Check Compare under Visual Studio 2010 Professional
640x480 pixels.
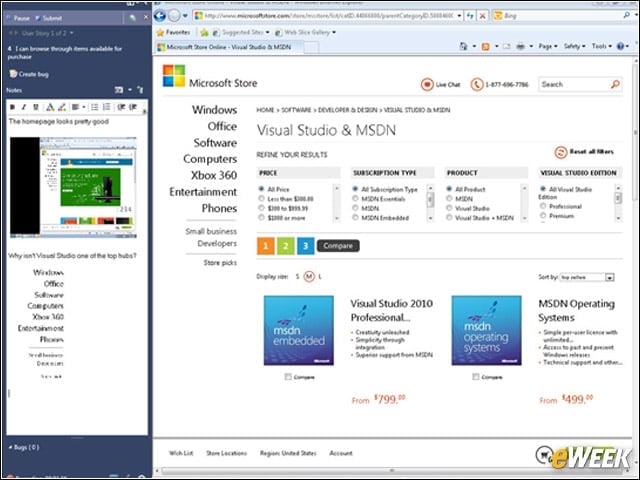(288, 377)
